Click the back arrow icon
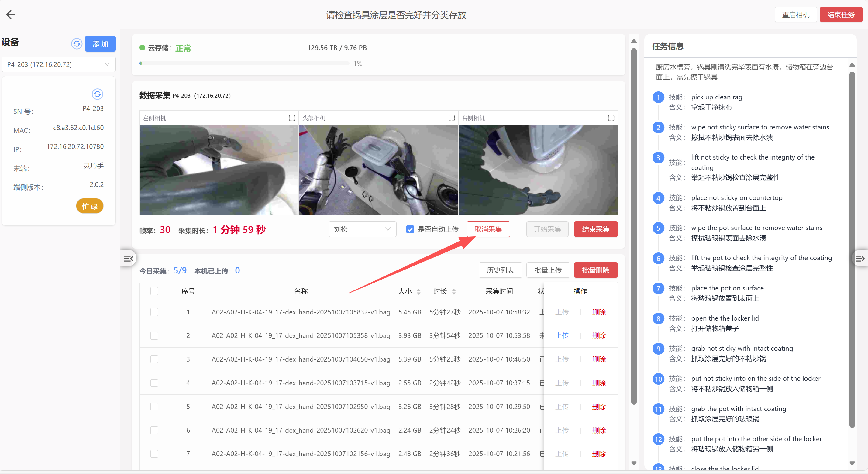The height and width of the screenshot is (474, 868). coord(11,15)
